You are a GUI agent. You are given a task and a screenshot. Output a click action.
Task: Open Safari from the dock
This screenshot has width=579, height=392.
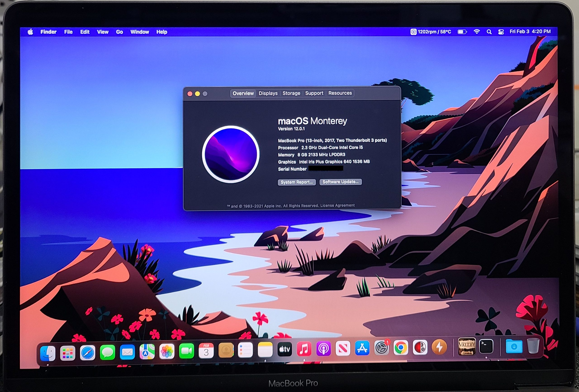pos(88,352)
